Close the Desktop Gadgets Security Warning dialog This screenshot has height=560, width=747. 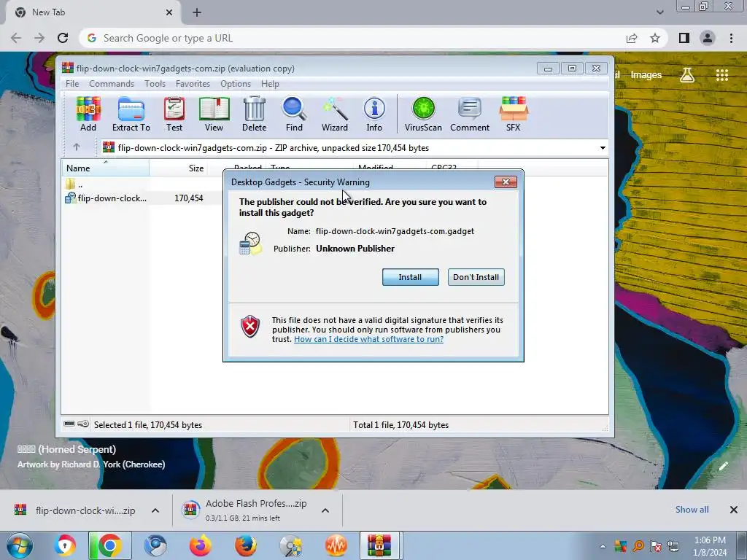tap(506, 182)
